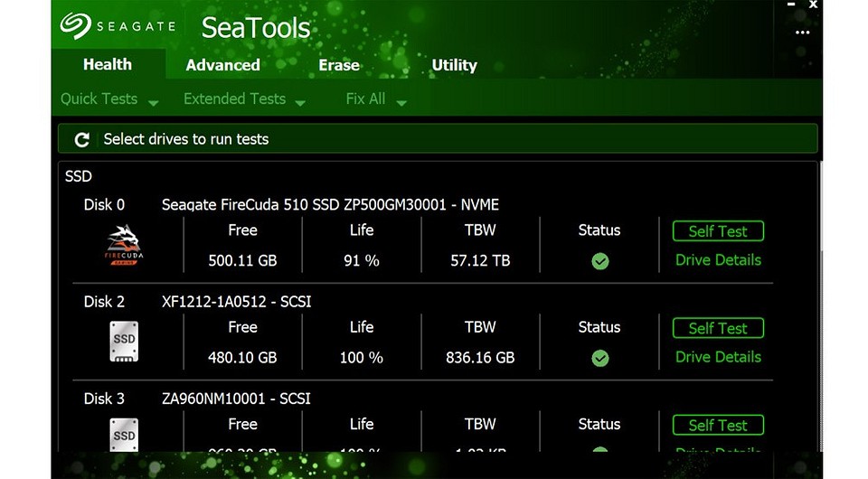This screenshot has height=479, width=868.
Task: Click the Seagate logo icon
Action: point(75,25)
